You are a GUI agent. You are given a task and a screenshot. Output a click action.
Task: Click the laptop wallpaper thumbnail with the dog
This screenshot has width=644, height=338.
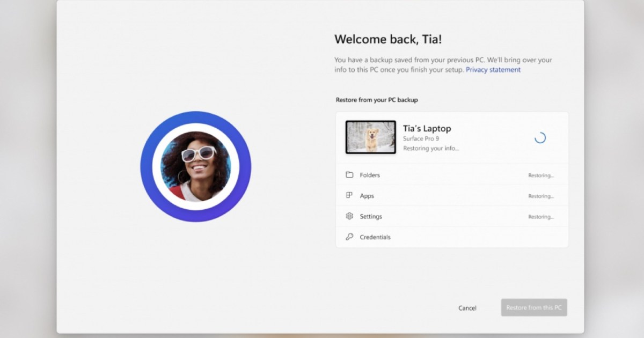coord(370,137)
